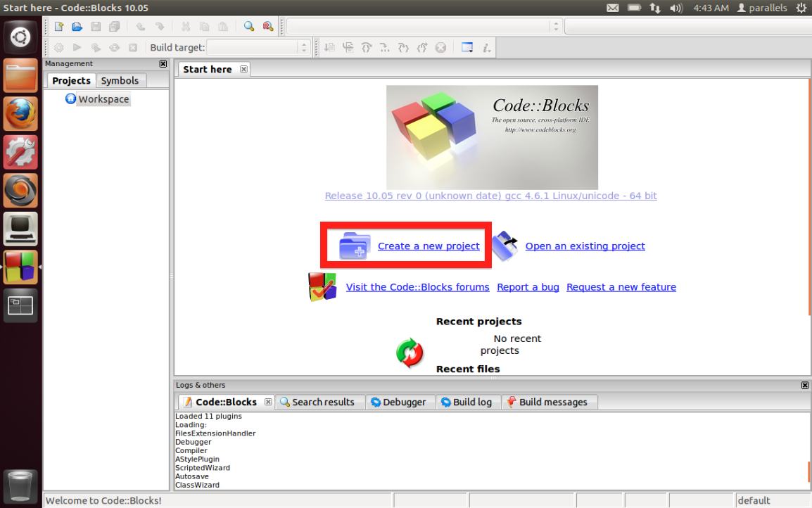Click the Open an existing project link
This screenshot has height=508, width=812.
coord(585,246)
